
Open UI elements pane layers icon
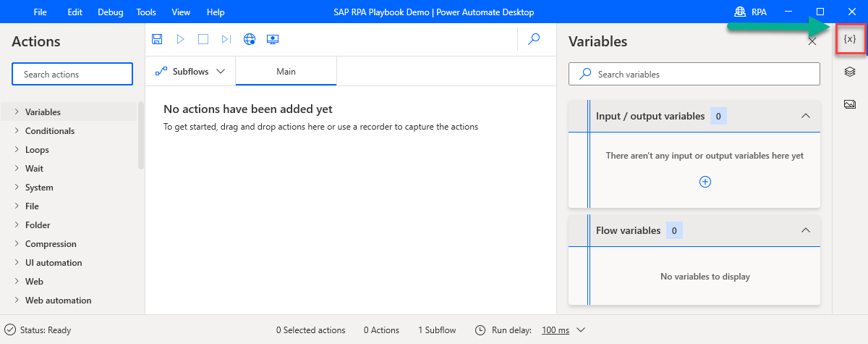click(x=850, y=71)
